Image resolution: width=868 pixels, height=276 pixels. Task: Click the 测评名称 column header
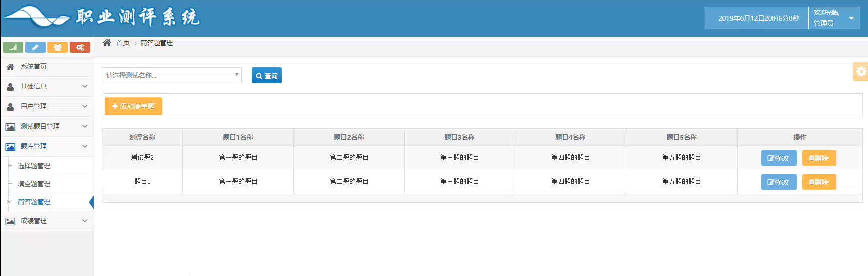tap(142, 137)
